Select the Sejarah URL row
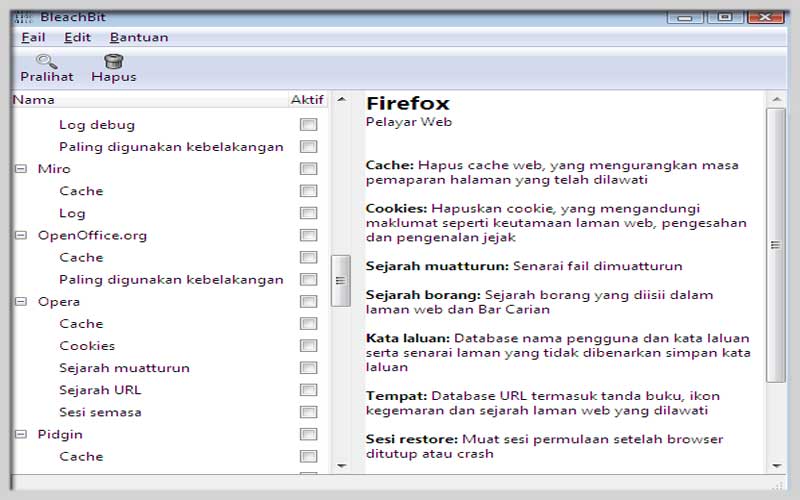Screen dimensions: 800x500 tap(100, 390)
